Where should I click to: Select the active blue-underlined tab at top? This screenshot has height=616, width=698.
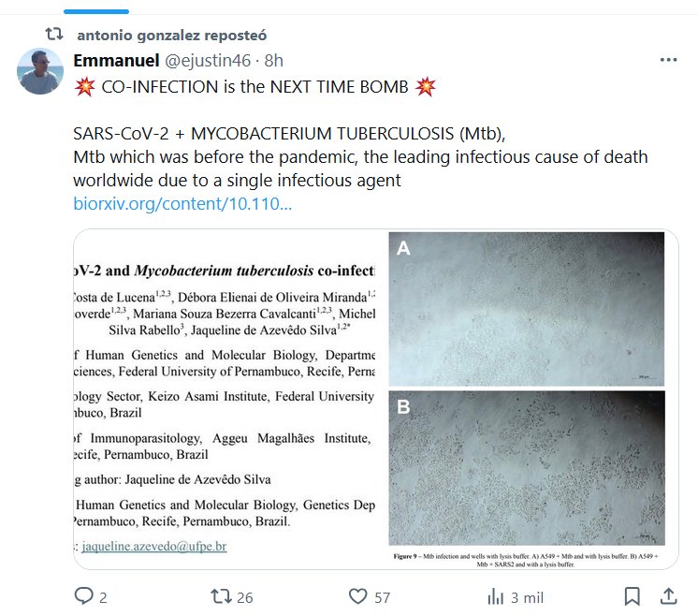96,11
